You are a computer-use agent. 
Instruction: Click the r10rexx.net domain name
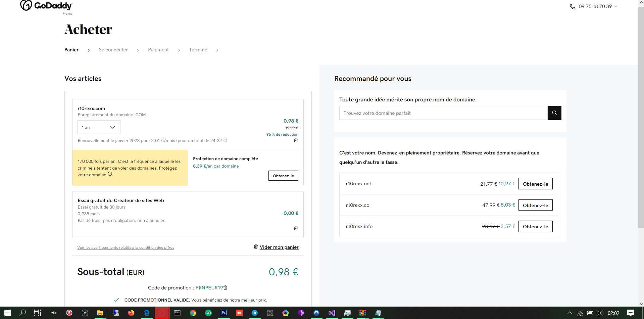click(358, 184)
